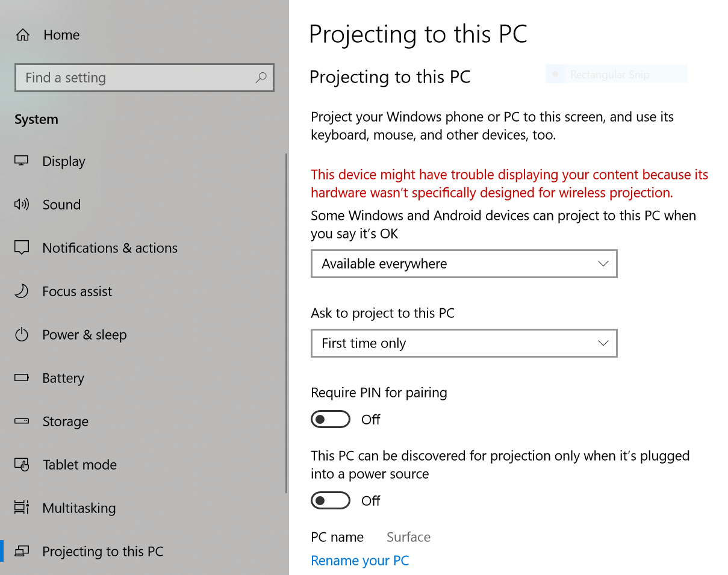Go to System section header
Image resolution: width=728 pixels, height=575 pixels.
pos(36,119)
